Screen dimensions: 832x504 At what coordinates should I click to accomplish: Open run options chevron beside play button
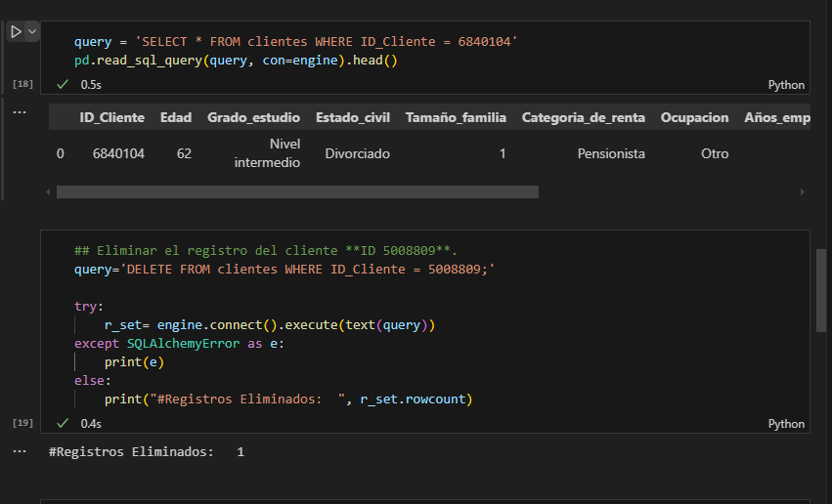pos(32,32)
